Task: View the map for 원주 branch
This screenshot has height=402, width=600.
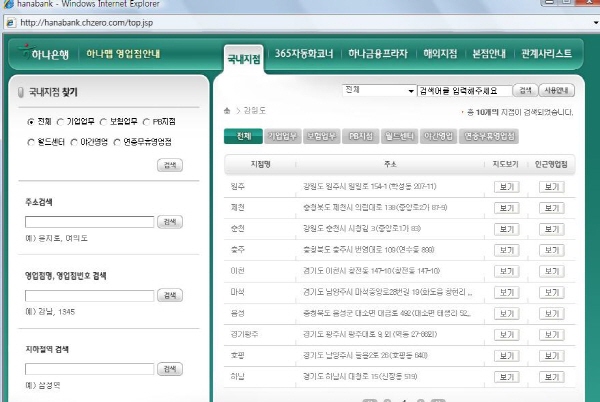Action: [504, 186]
